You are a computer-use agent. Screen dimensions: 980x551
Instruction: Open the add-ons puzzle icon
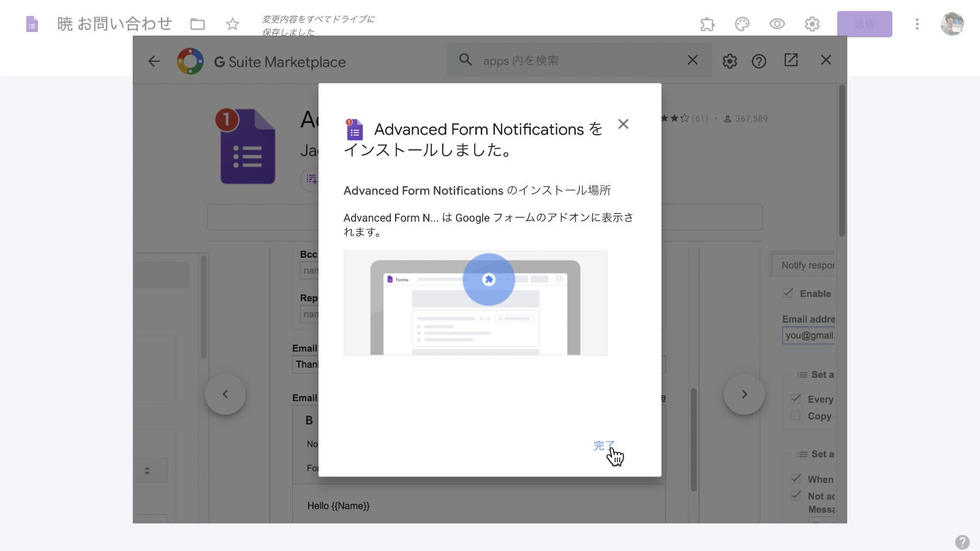[x=707, y=24]
